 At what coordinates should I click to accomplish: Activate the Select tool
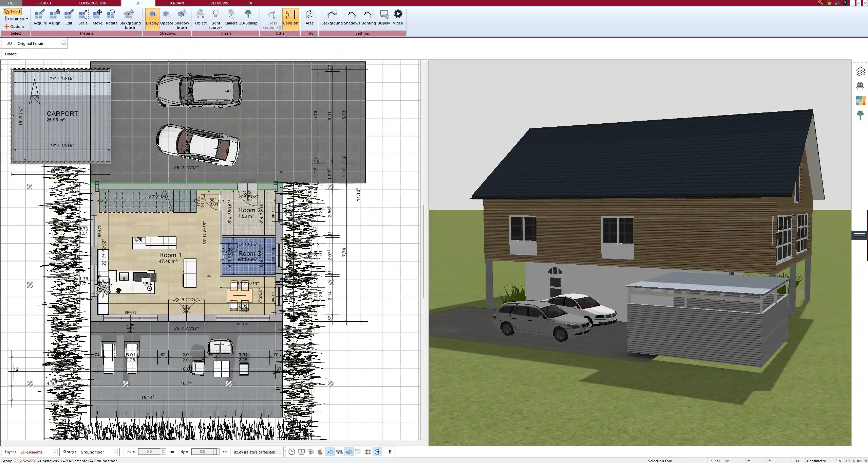click(x=12, y=12)
